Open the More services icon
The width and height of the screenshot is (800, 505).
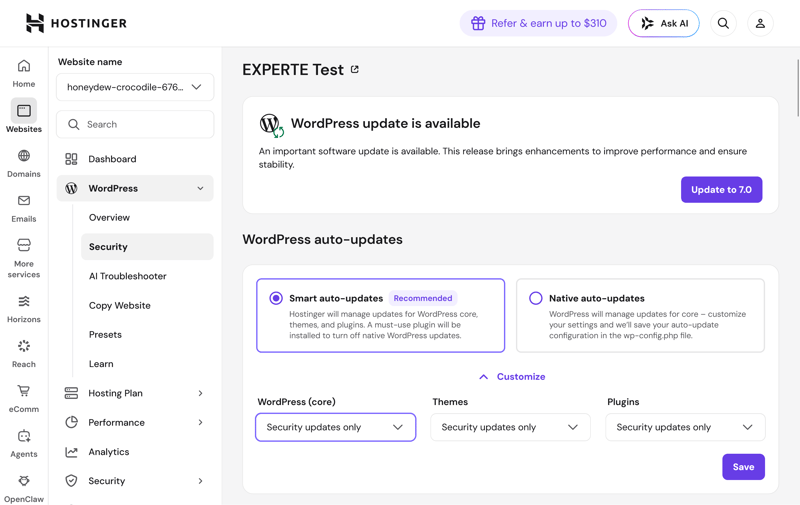pyautogui.click(x=24, y=245)
